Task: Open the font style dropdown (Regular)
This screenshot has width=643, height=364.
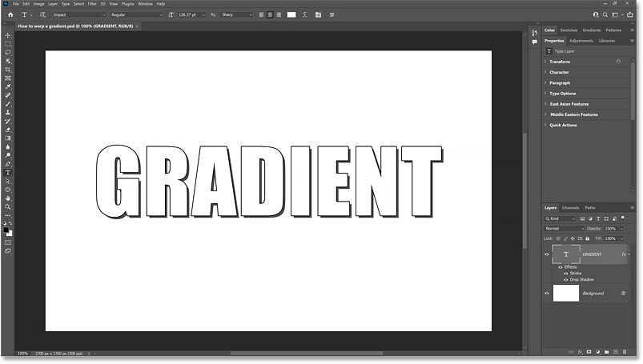Action: coord(137,14)
